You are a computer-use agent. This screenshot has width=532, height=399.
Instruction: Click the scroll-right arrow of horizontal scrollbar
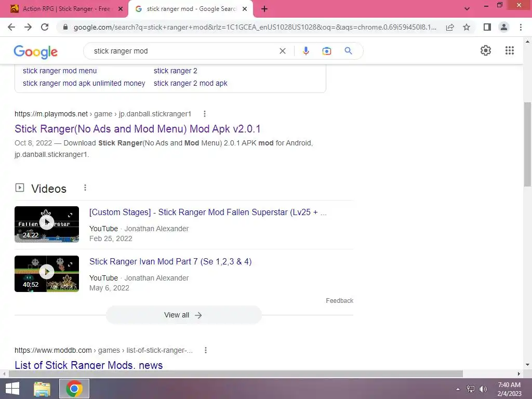(519, 374)
